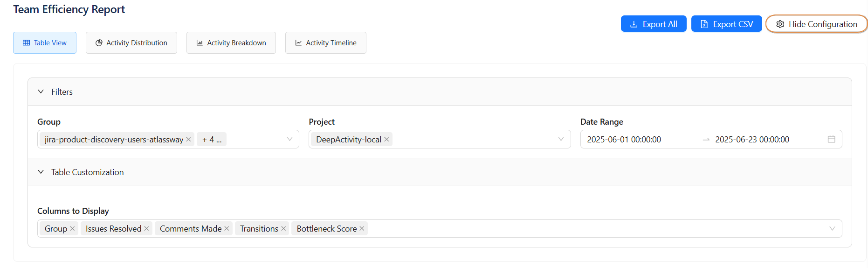Open the date range calendar icon
Image resolution: width=868 pixels, height=268 pixels.
pyautogui.click(x=831, y=139)
